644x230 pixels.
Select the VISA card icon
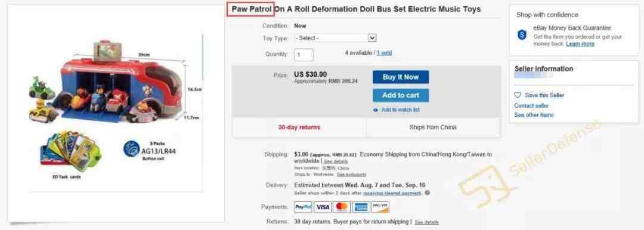323,207
